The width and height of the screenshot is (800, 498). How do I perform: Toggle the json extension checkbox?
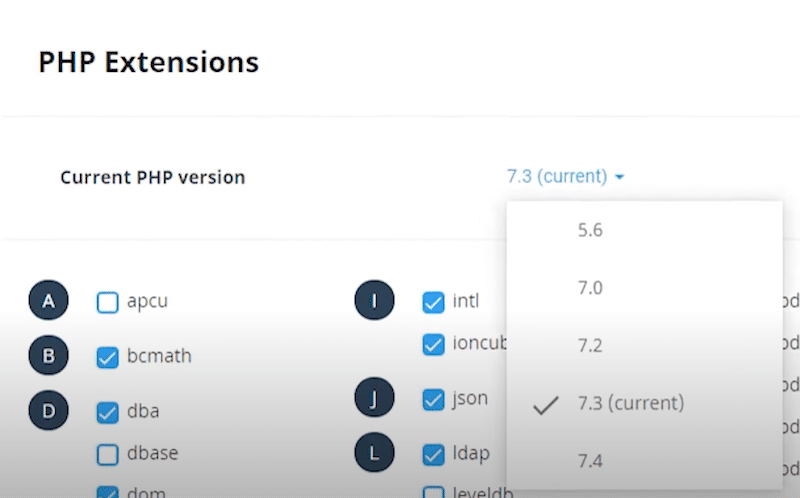click(433, 400)
